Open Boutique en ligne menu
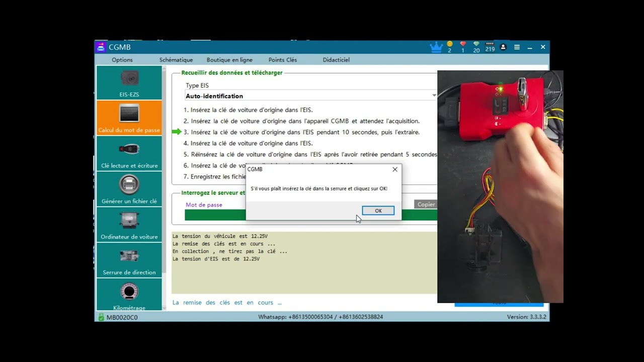644x362 pixels. pyautogui.click(x=229, y=60)
